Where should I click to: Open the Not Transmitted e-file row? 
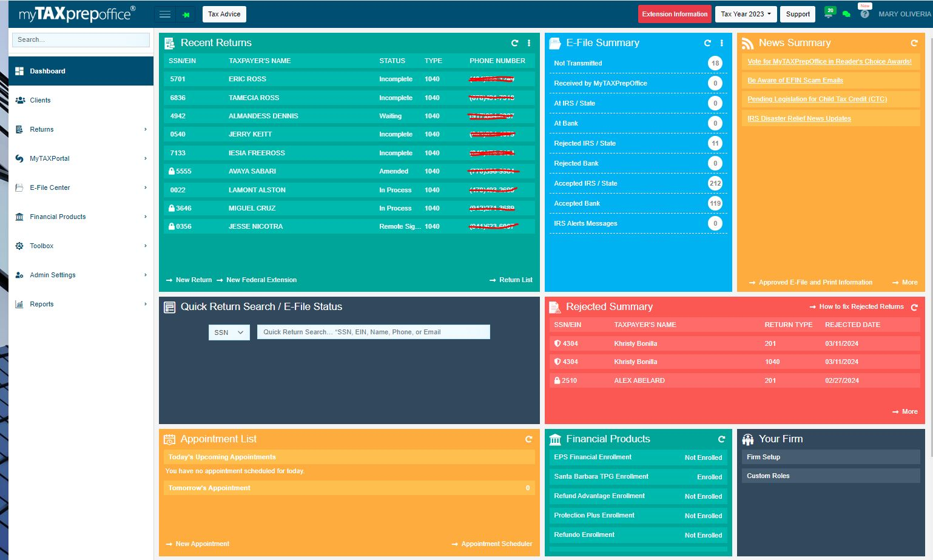coord(638,63)
